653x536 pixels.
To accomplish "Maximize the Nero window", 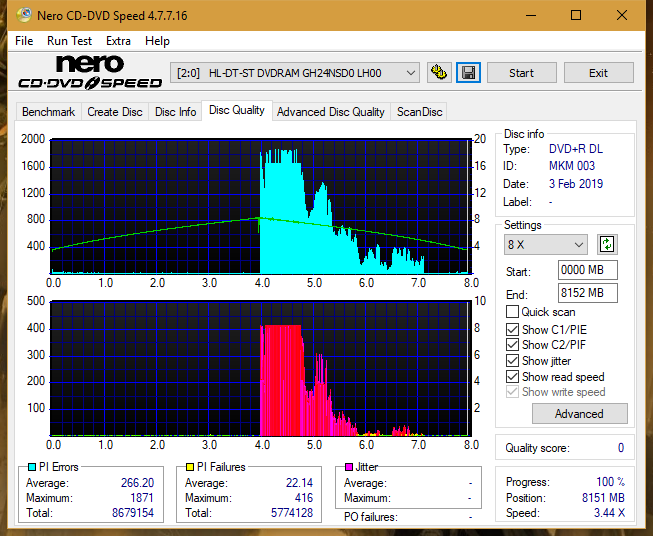I will [576, 15].
